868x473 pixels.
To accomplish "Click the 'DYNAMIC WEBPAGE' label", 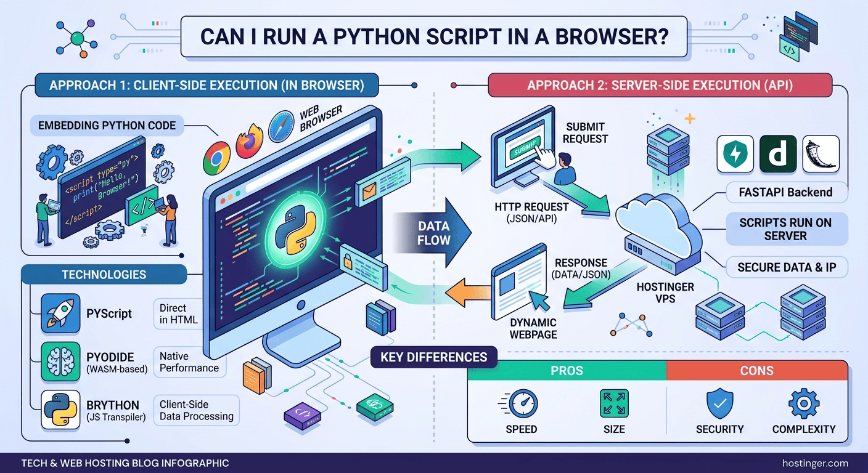I will click(x=533, y=328).
